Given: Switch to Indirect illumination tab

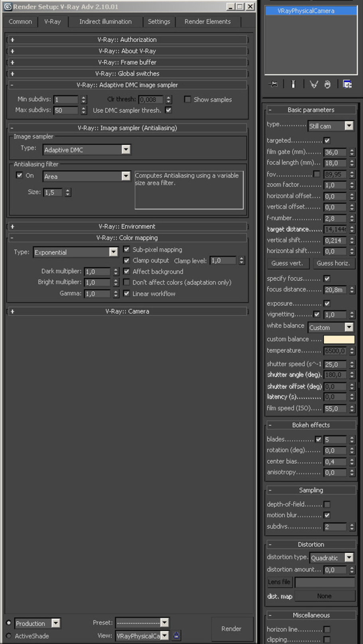Looking at the screenshot, I should [x=105, y=22].
